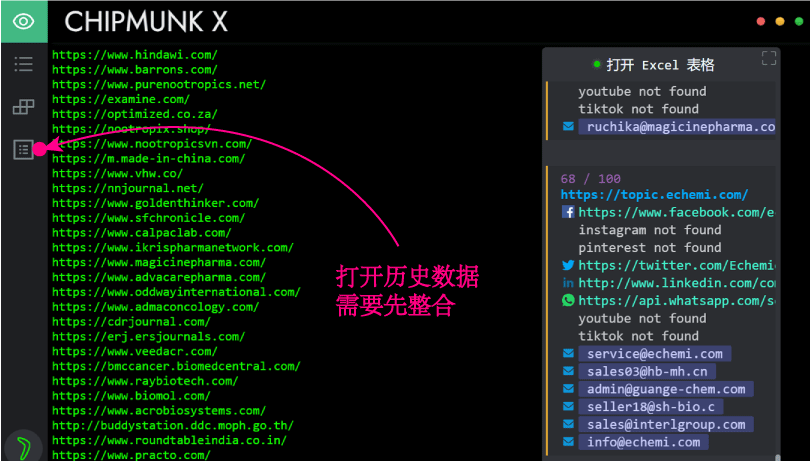The height and width of the screenshot is (461, 810).
Task: Click https://cdrjournal.com/ URL
Action: (131, 321)
